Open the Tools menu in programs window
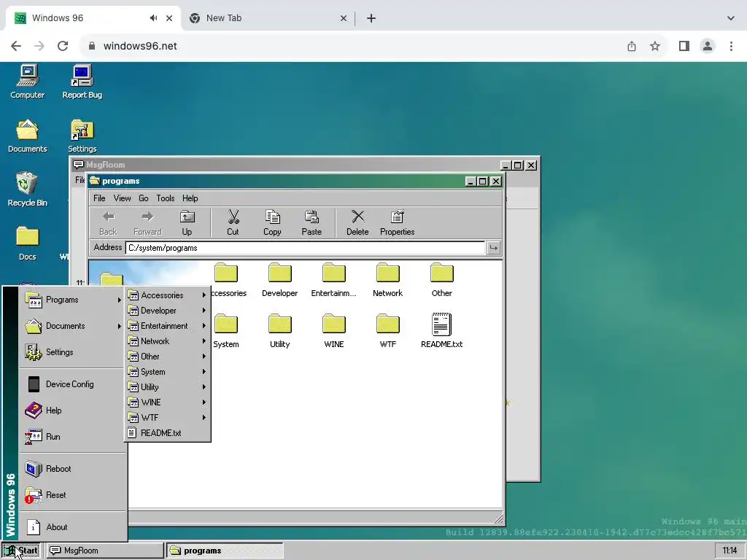The height and width of the screenshot is (560, 747). pyautogui.click(x=166, y=198)
